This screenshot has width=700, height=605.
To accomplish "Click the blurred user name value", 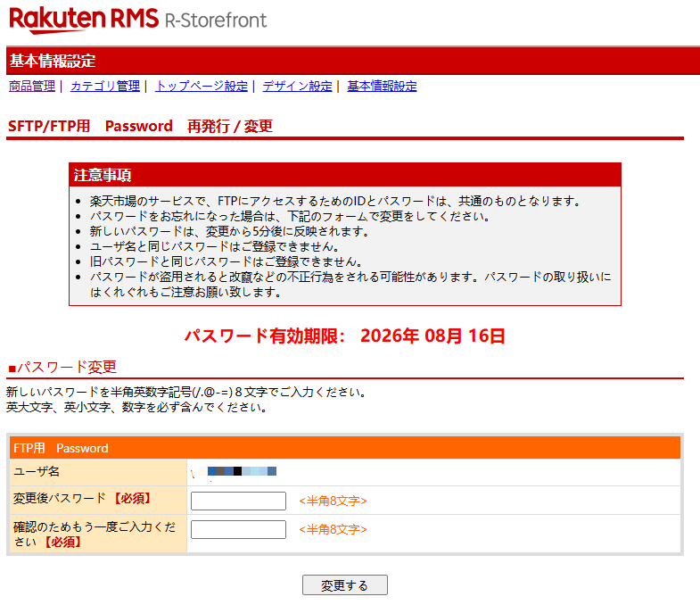I will [x=234, y=471].
